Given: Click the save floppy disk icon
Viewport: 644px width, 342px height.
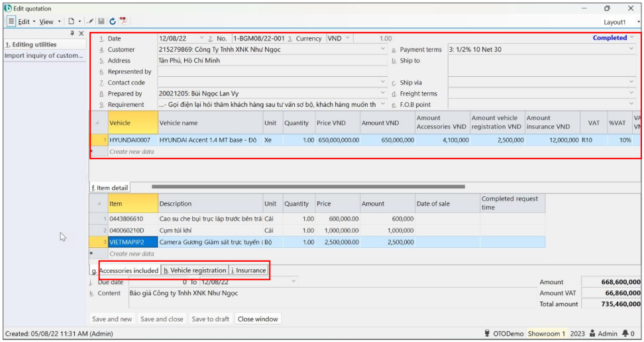Looking at the screenshot, I should point(101,21).
